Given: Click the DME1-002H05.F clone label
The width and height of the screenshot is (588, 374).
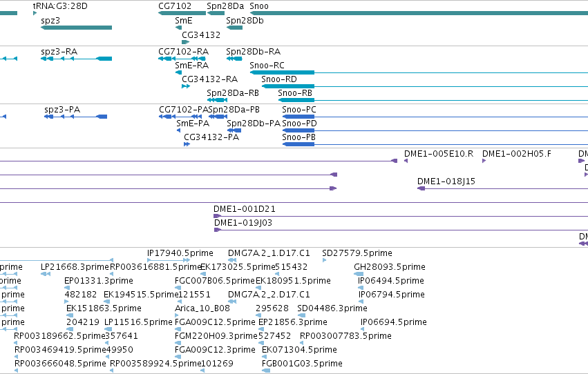Looking at the screenshot, I should pos(517,153).
